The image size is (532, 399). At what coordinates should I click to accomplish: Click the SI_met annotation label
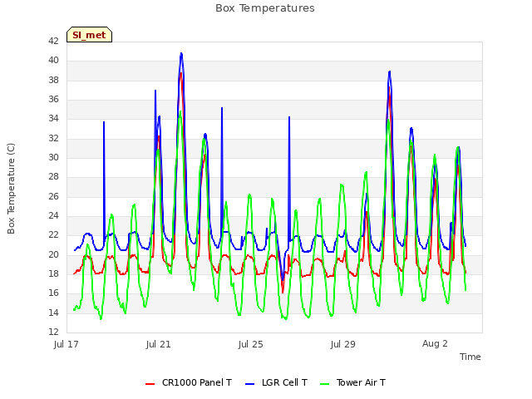89,35
